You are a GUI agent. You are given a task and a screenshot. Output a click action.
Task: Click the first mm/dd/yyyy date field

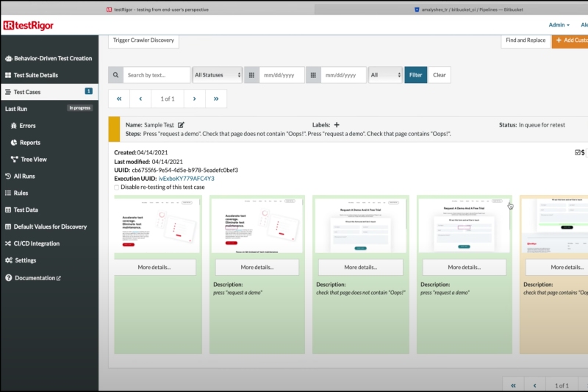coord(282,75)
